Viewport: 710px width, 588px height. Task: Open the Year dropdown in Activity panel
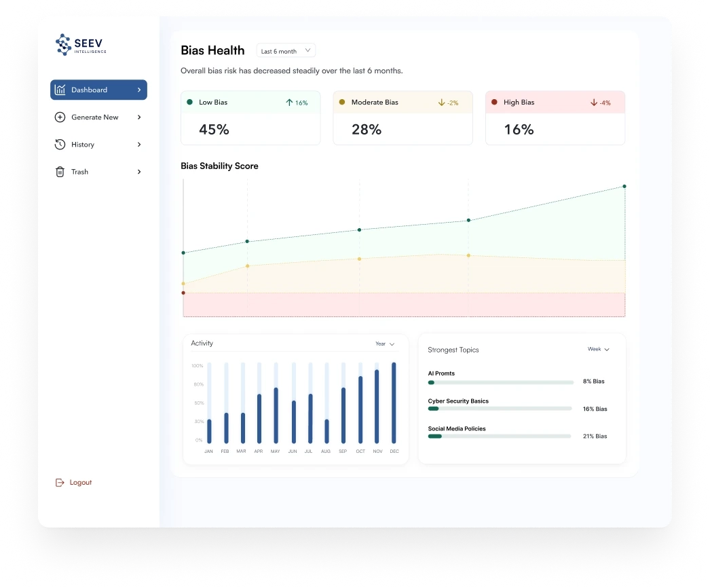tap(385, 344)
